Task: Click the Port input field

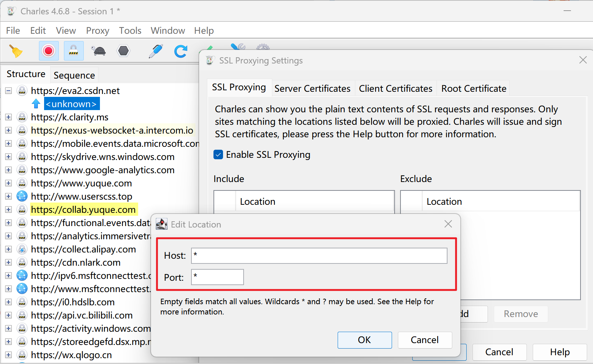Action: (x=217, y=277)
